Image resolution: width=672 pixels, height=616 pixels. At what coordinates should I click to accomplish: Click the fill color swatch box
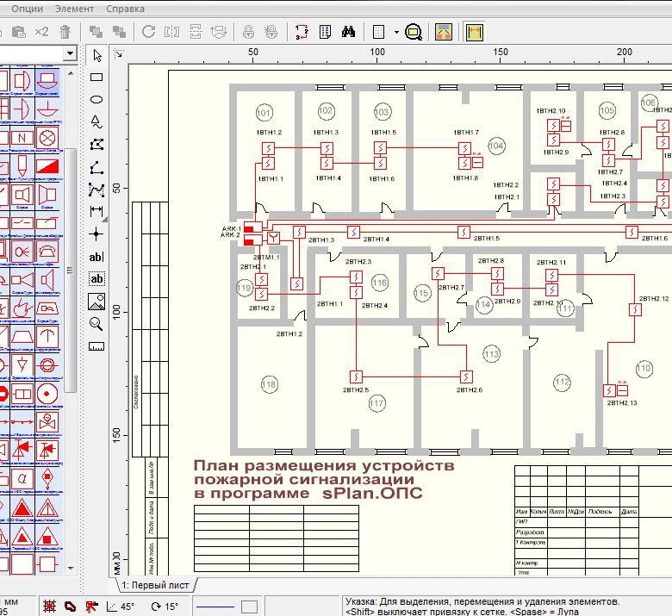point(249,607)
